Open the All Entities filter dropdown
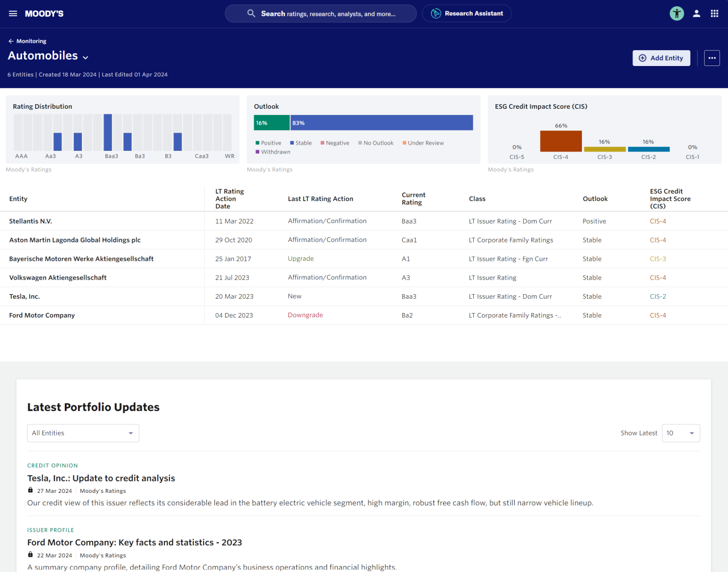The height and width of the screenshot is (572, 728). pos(83,433)
